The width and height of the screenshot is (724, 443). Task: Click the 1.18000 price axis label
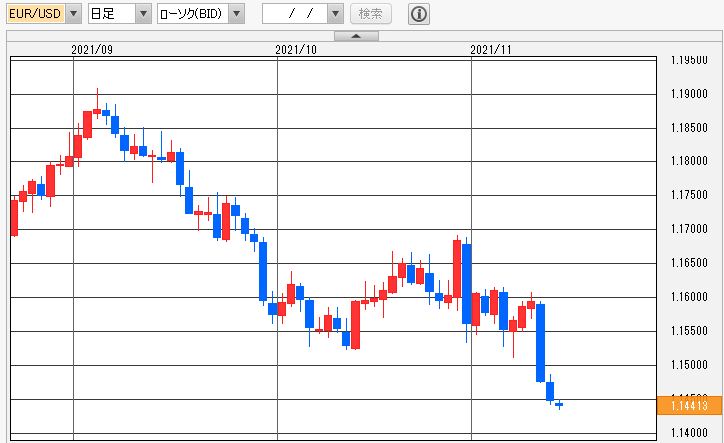[689, 161]
